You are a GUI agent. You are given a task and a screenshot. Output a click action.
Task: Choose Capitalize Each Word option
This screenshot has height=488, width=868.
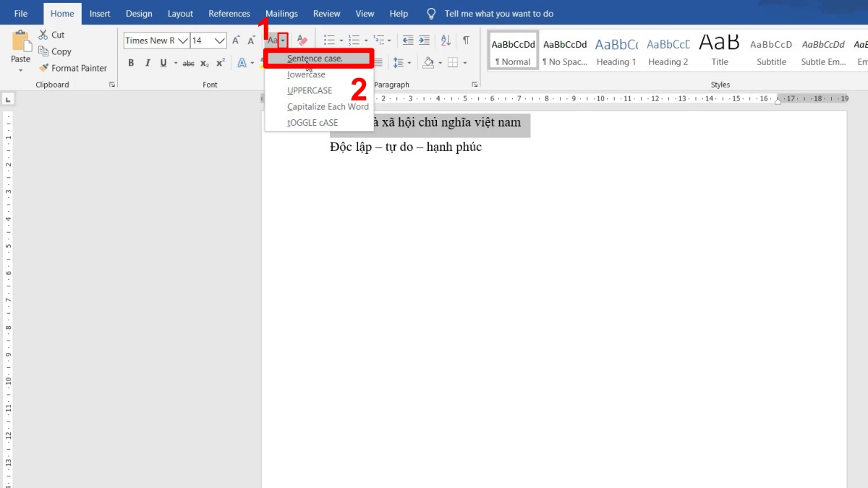click(319, 106)
